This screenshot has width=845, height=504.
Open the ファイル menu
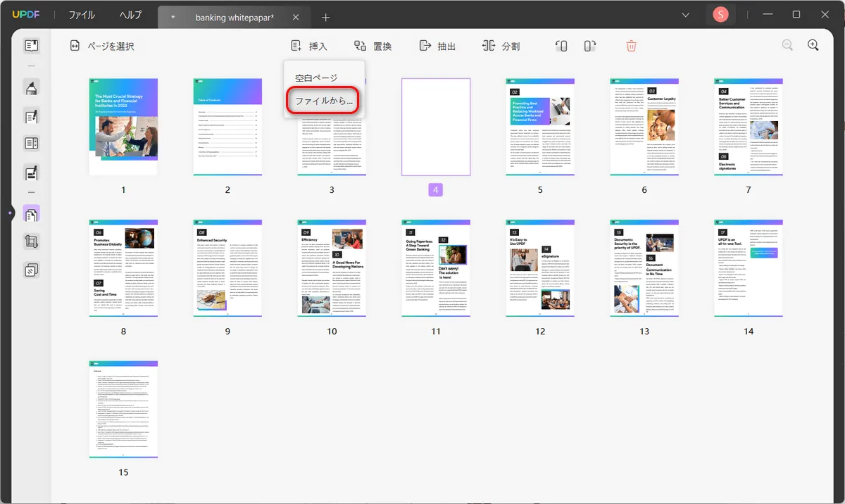[x=82, y=15]
